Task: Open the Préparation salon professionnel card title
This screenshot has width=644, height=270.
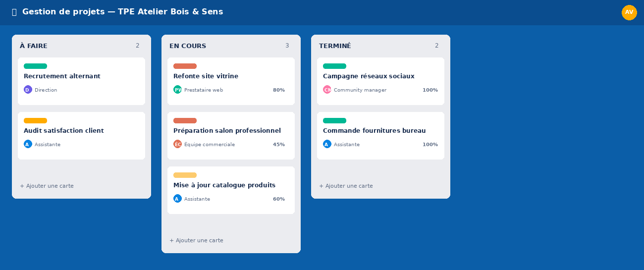Action: coord(227,131)
